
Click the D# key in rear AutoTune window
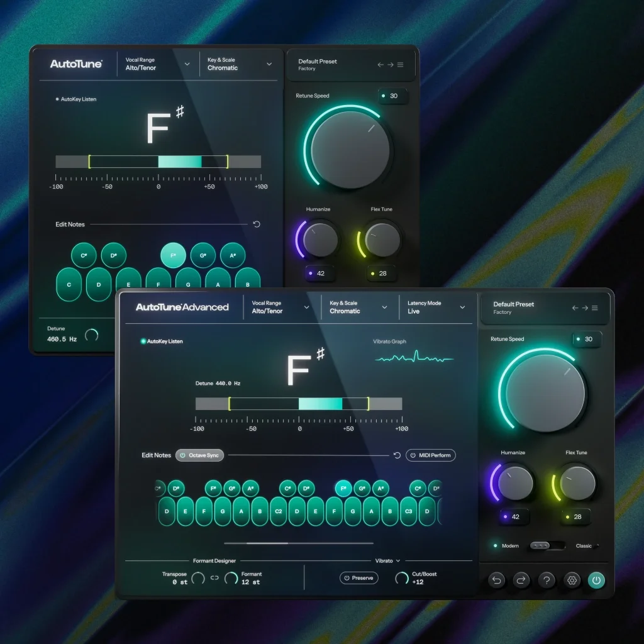[114, 255]
